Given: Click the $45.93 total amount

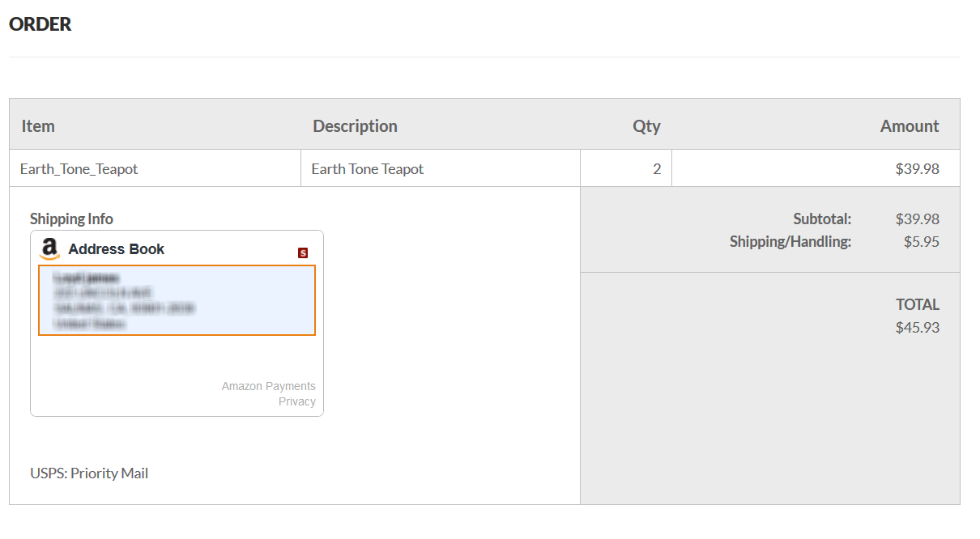Looking at the screenshot, I should click(918, 328).
